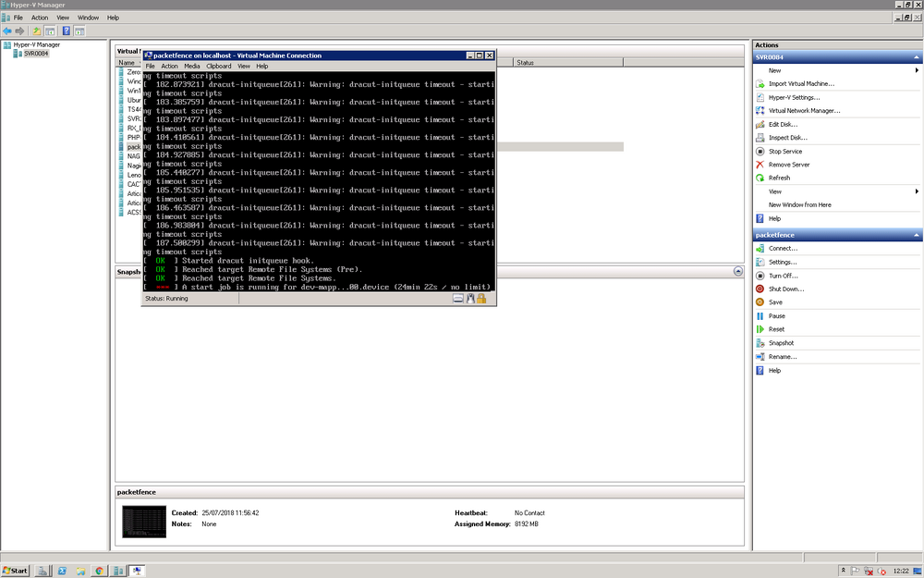The height and width of the screenshot is (578, 924).
Task: Click the Snapshot action for packetfence
Action: click(x=781, y=343)
